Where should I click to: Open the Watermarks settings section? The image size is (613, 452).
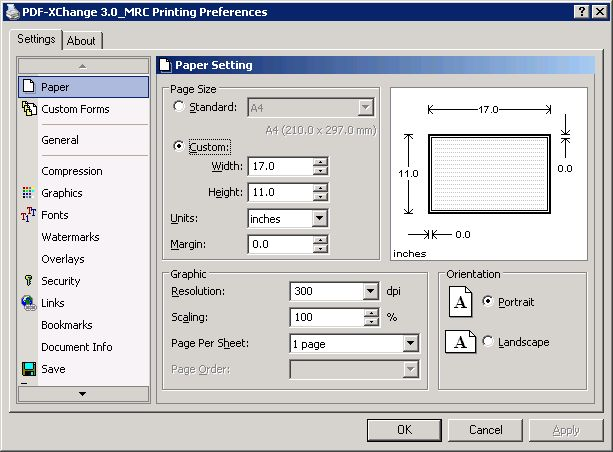pyautogui.click(x=70, y=237)
